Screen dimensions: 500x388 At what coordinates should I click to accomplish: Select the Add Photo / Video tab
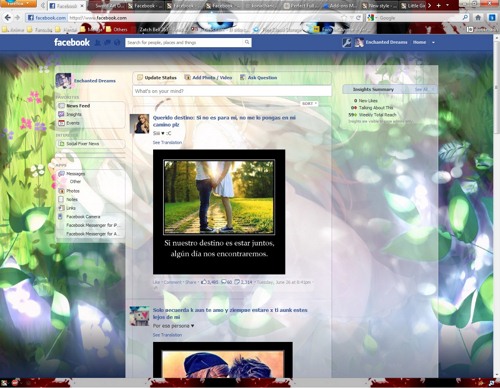pyautogui.click(x=208, y=78)
